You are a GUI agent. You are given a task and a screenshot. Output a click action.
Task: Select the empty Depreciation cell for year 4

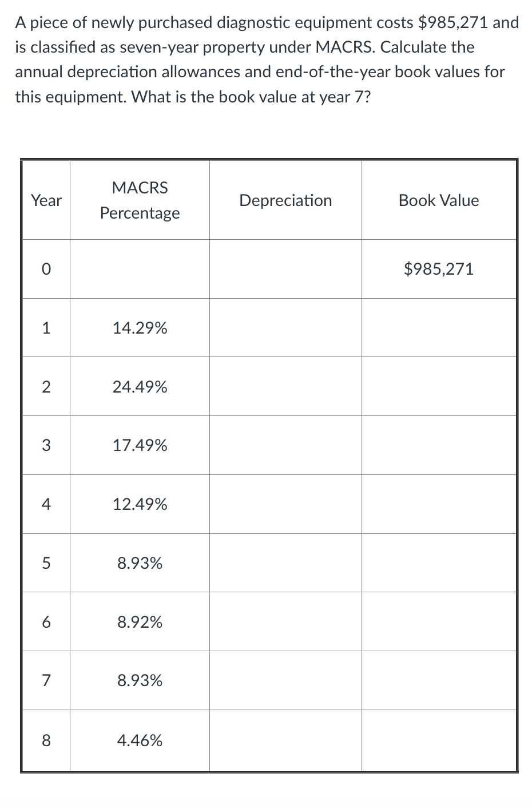pyautogui.click(x=285, y=505)
